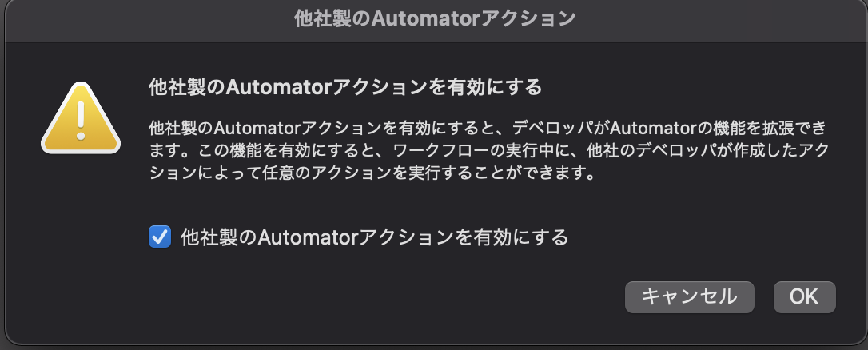Click the キャンセル button
Screen dimensions: 868x350
690,296
